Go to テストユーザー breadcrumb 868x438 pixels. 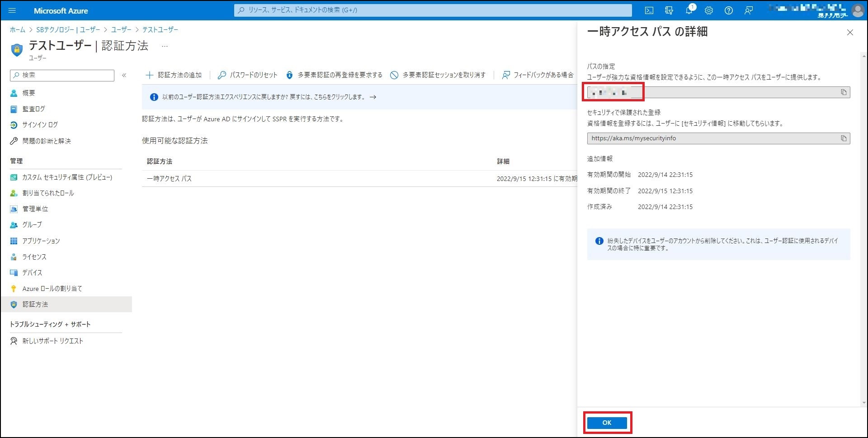click(160, 29)
